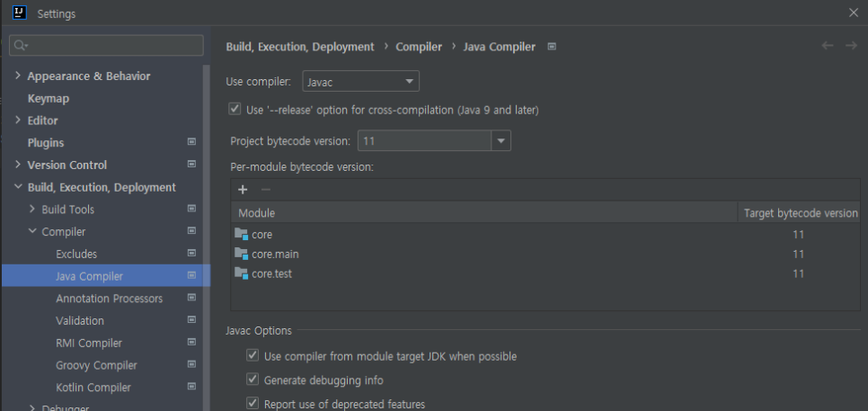Navigate back with the left arrow
This screenshot has width=868, height=411.
pos(828,46)
